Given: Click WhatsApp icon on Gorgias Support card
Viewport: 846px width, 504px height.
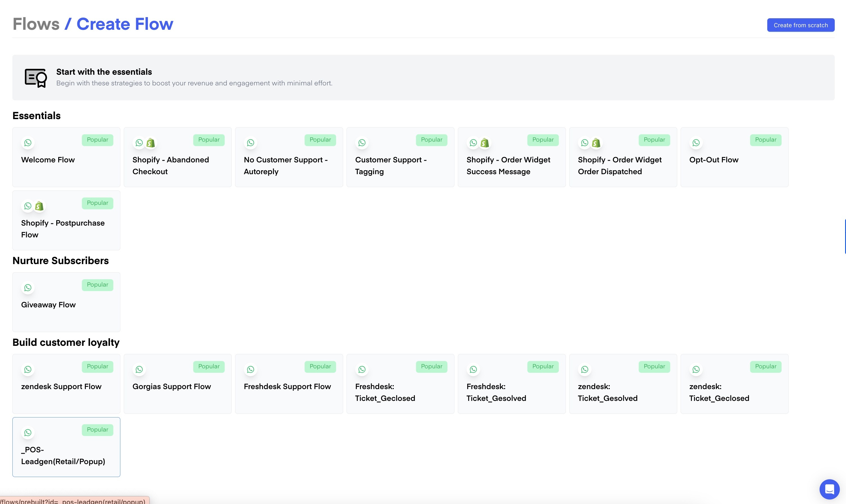Looking at the screenshot, I should [x=139, y=369].
